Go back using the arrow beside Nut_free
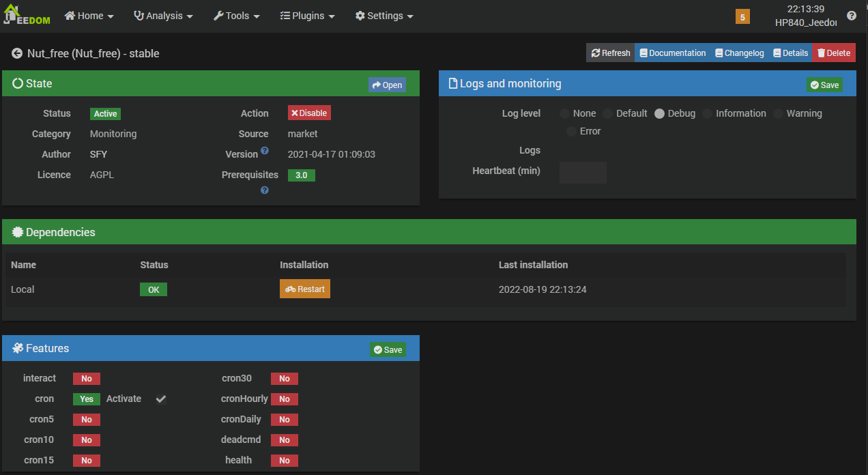Viewport: 868px width, 475px height. point(17,53)
